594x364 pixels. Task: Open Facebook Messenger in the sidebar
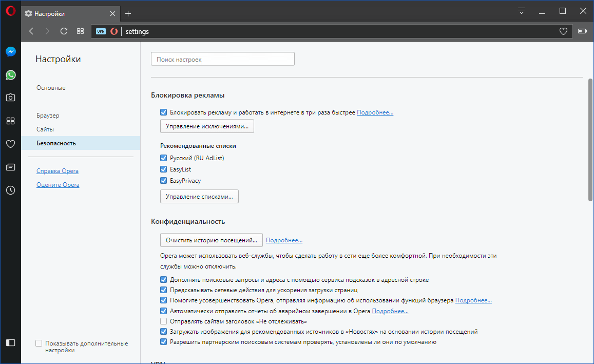10,52
